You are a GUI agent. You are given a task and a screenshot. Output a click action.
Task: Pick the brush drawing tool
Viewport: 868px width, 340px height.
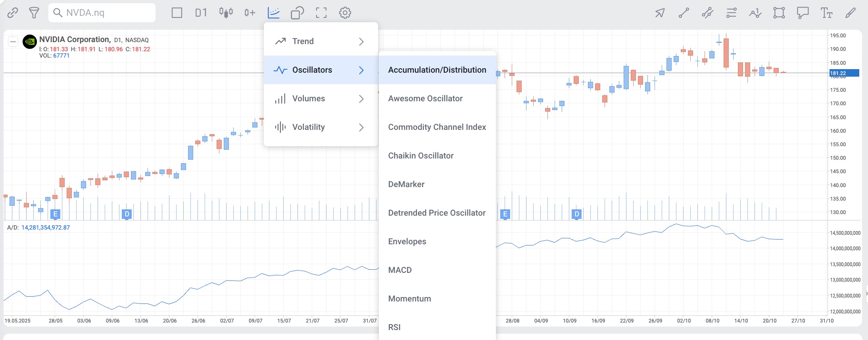point(850,13)
